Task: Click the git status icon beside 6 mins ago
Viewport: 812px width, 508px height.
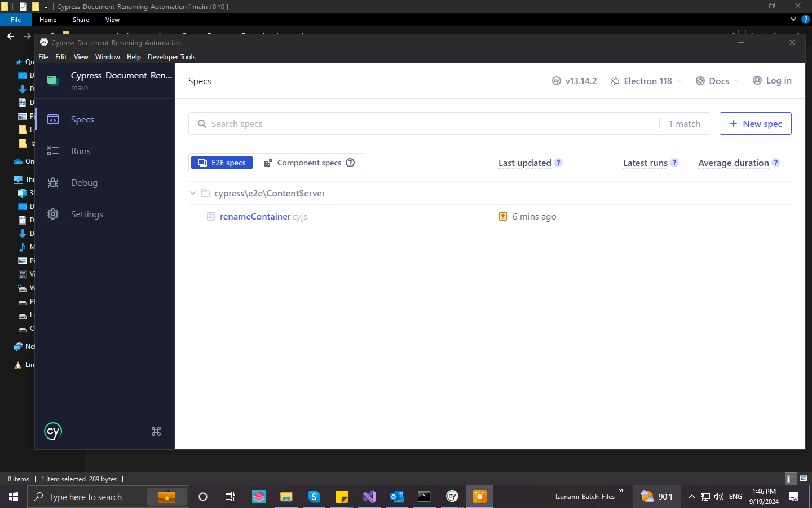Action: [503, 216]
